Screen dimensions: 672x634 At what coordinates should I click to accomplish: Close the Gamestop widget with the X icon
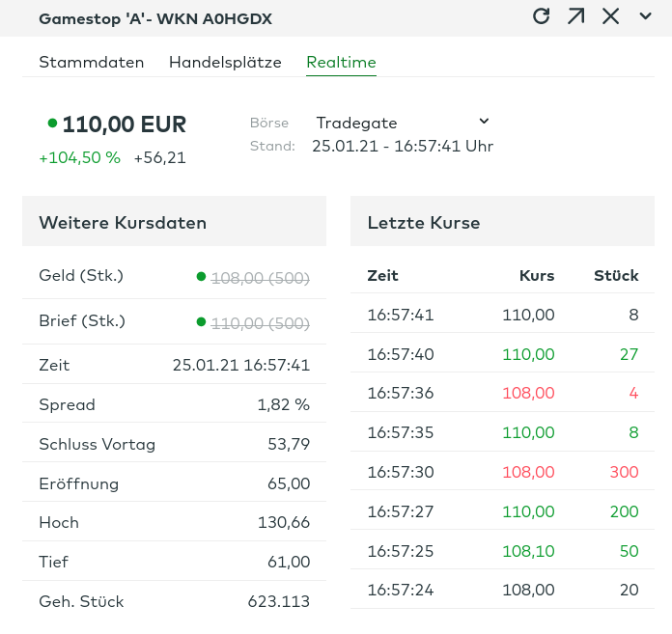(x=610, y=16)
